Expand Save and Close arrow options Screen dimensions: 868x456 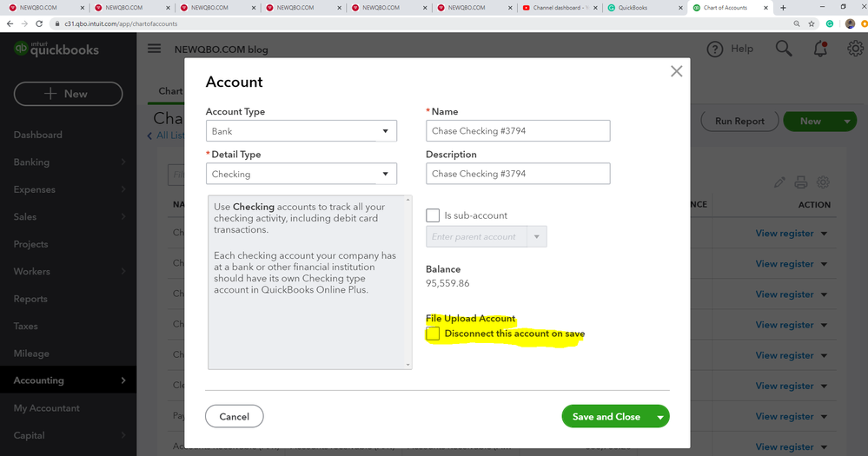[x=661, y=417]
